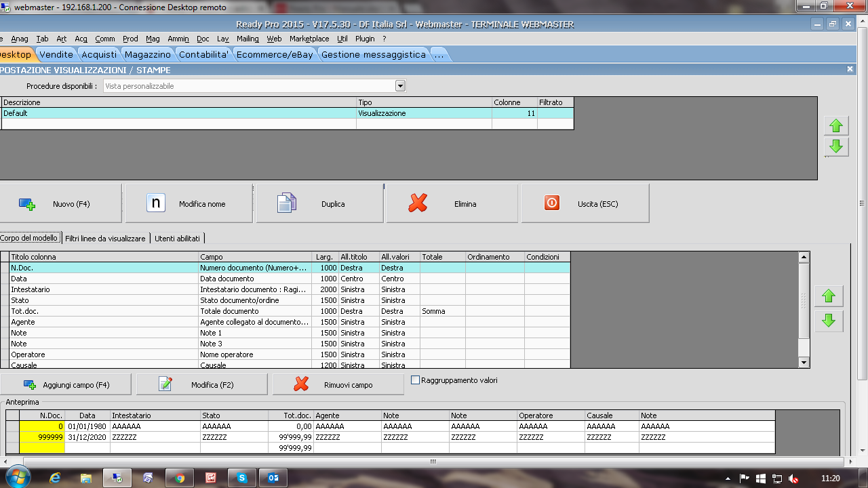Open the Gestione messaggistica tab

tap(373, 54)
